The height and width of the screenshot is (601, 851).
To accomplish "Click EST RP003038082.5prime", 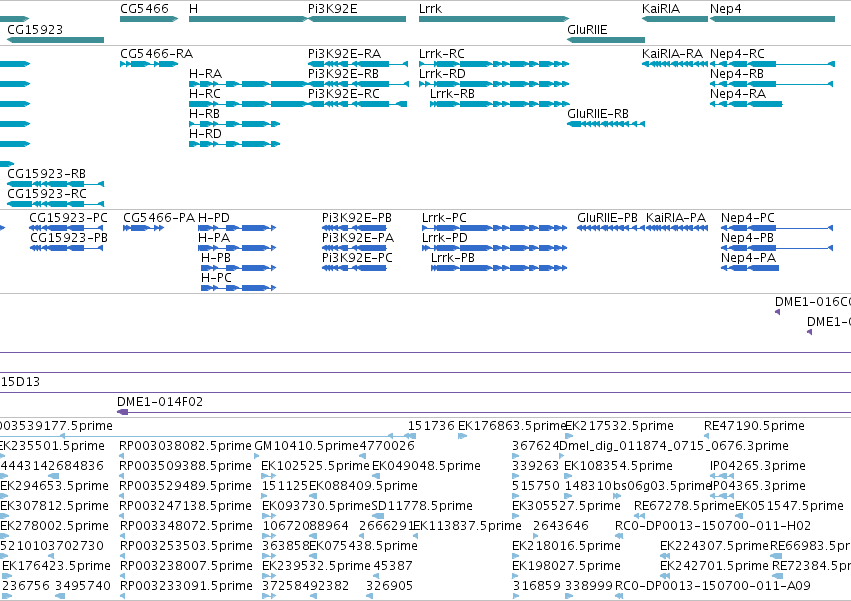I will pos(122,456).
